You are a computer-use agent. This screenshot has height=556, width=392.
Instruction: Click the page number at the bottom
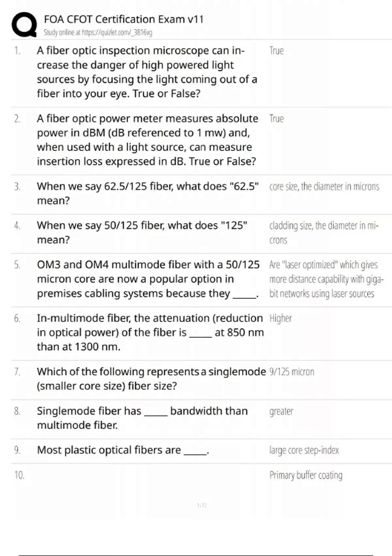[x=202, y=505]
